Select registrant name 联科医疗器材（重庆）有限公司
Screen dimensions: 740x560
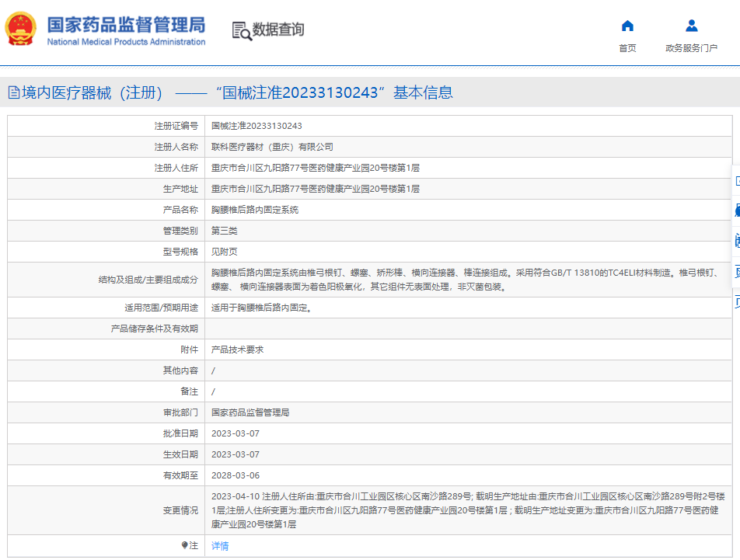click(x=272, y=147)
